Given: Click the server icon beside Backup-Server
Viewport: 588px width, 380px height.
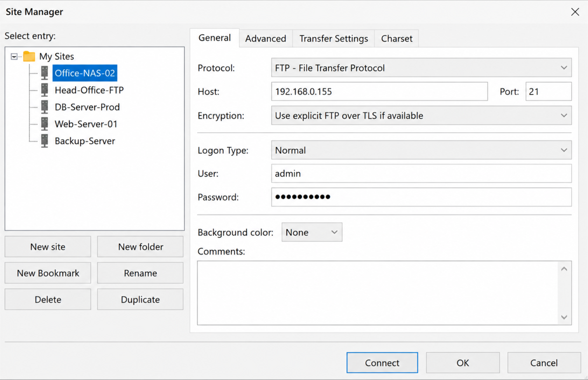Looking at the screenshot, I should coord(45,141).
